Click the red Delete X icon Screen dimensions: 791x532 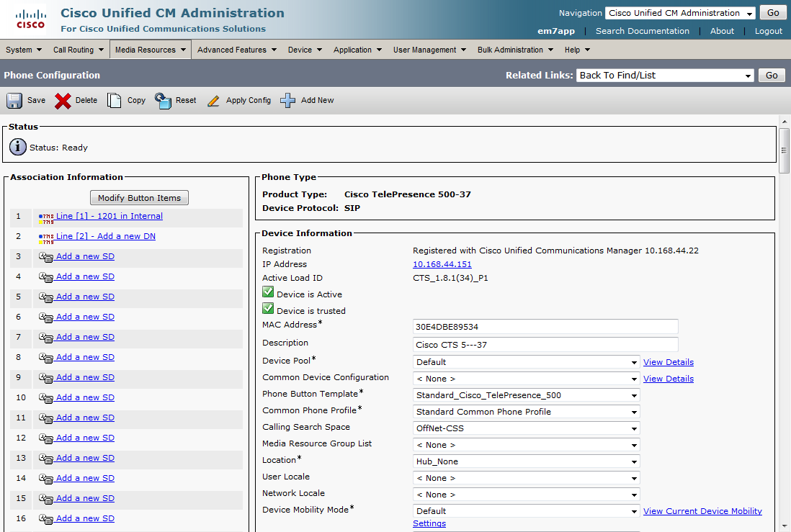point(63,101)
